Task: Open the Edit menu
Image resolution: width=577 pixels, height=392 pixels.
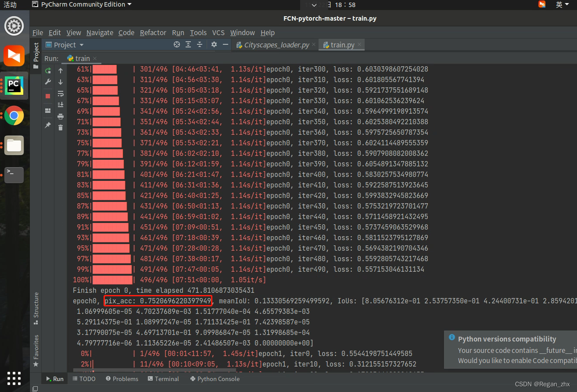Action: (55, 32)
